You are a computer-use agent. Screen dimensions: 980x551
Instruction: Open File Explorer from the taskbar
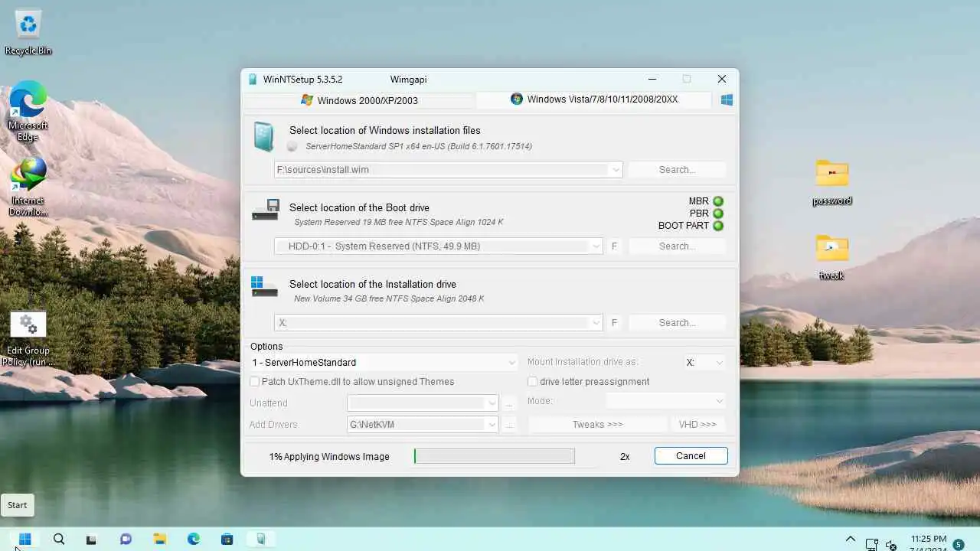click(159, 539)
